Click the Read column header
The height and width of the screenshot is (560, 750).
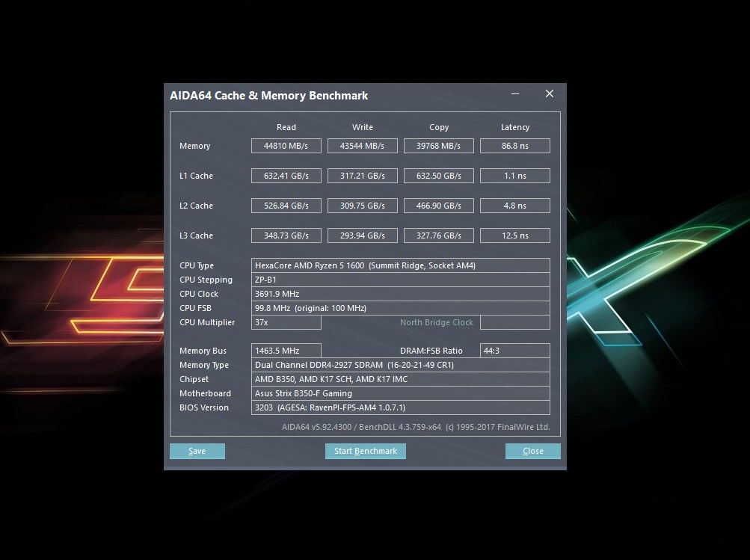coord(286,127)
